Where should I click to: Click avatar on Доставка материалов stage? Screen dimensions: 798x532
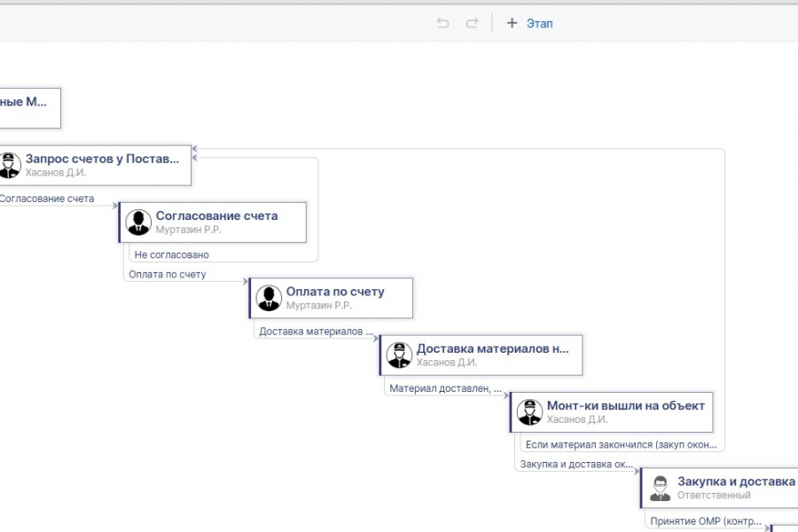click(x=399, y=356)
